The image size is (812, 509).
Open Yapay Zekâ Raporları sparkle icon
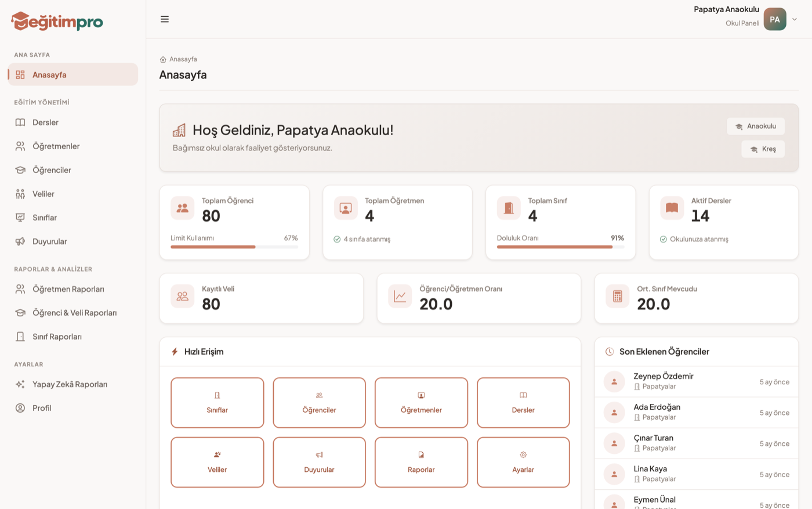[x=20, y=384]
